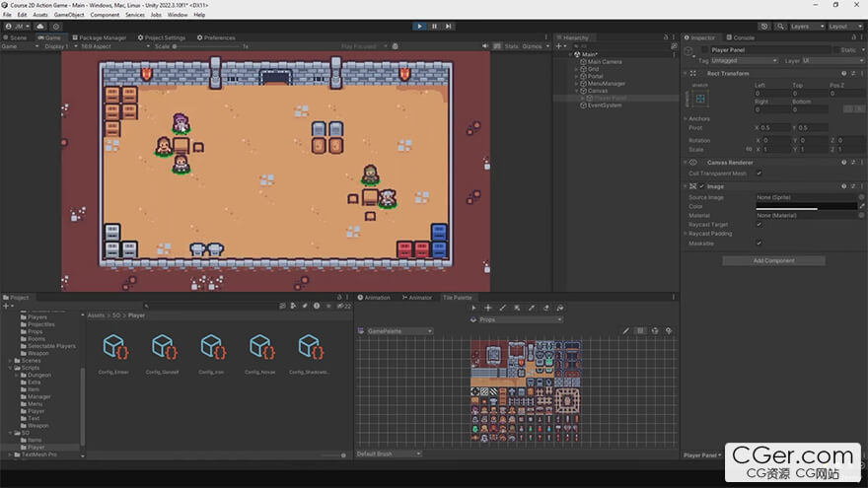The image size is (868, 488).
Task: Toggle the Image component enabled checkbox
Action: click(x=701, y=186)
